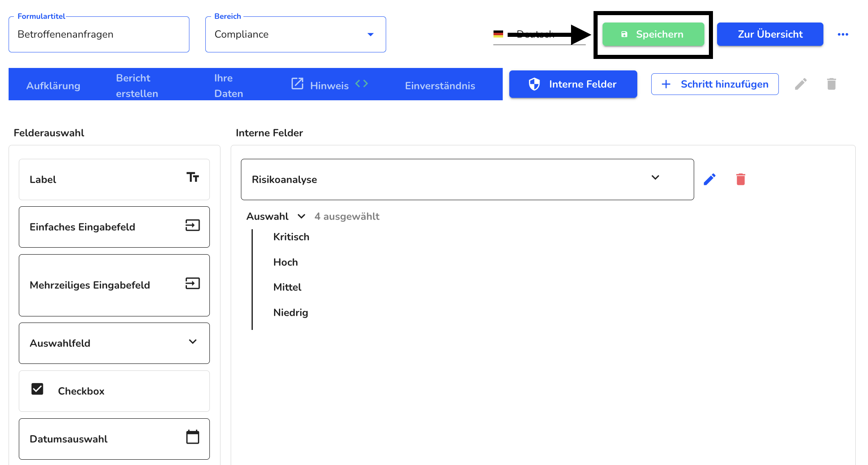
Task: Open the German flag language selector
Action: click(539, 34)
